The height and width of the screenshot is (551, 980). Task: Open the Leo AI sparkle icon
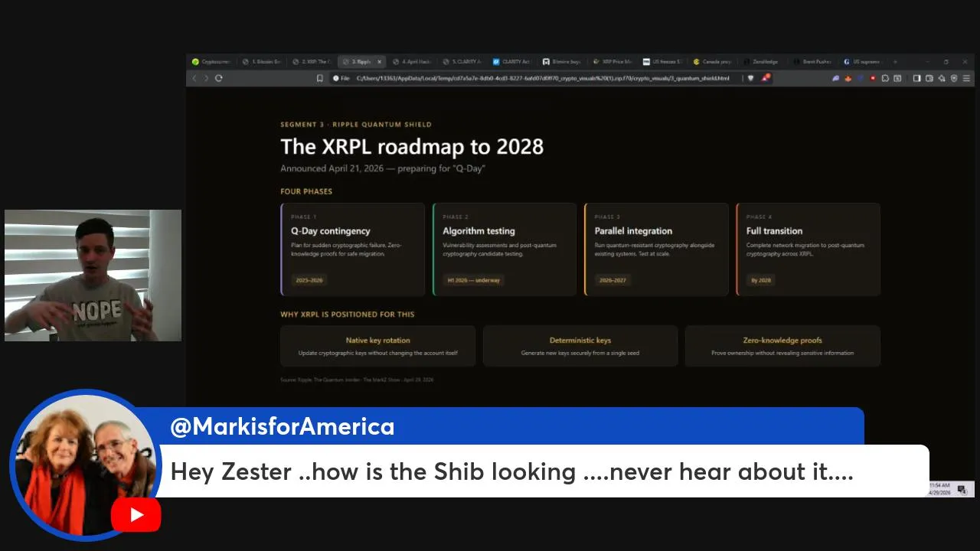click(942, 78)
